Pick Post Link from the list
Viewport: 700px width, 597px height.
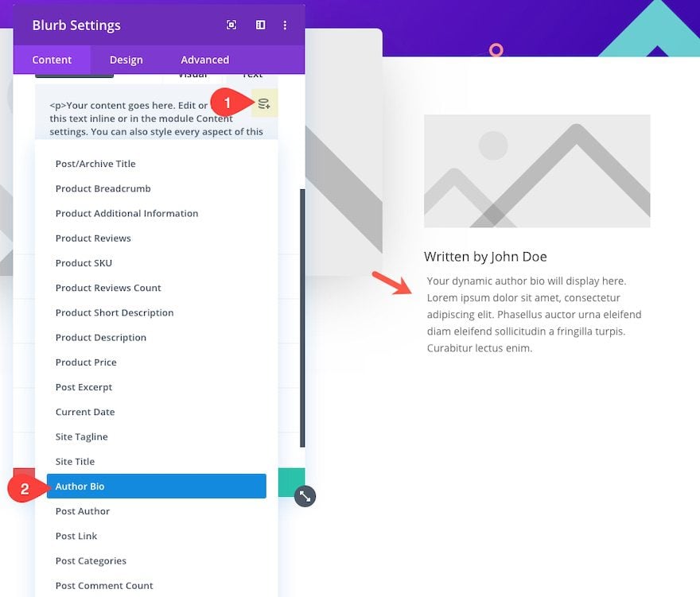click(156, 536)
